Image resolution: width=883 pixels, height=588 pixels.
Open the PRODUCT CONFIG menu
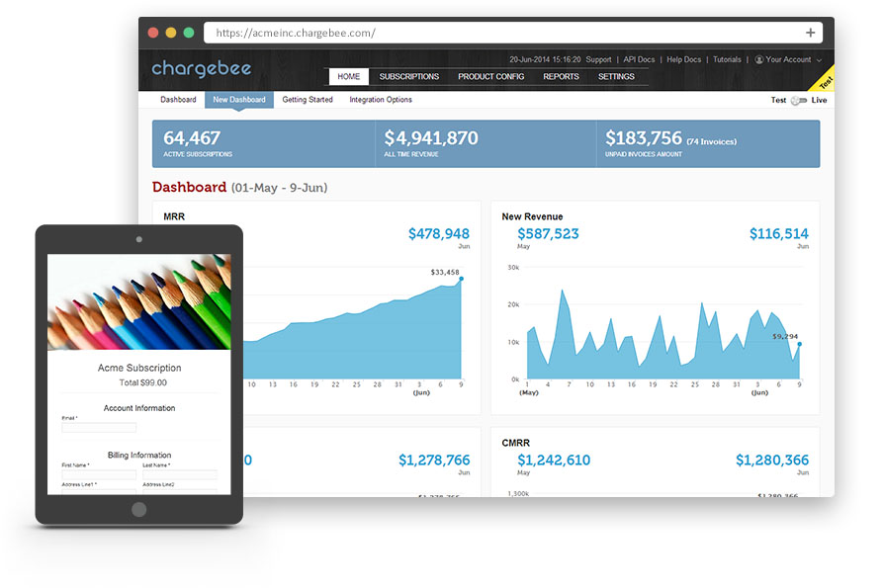point(490,76)
